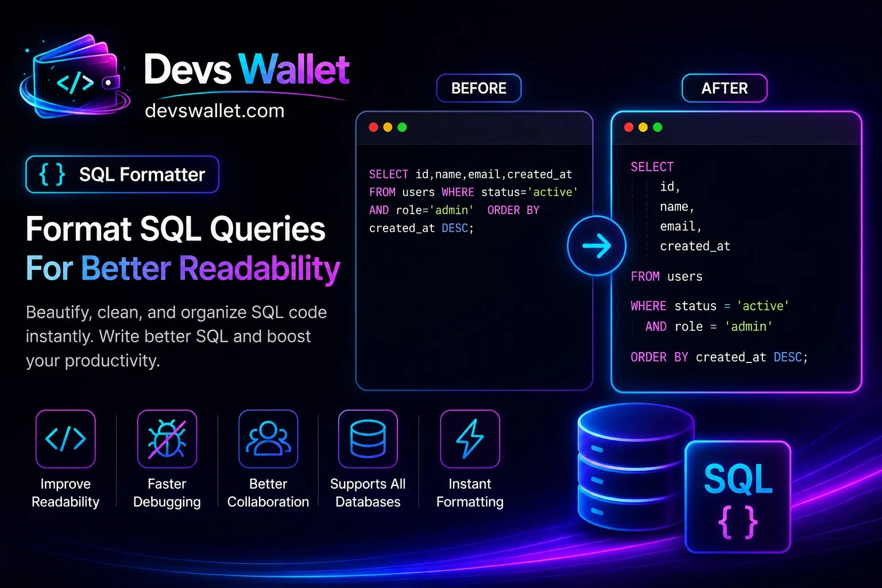Click the arrow button between code panels
The height and width of the screenshot is (588, 882).
pyautogui.click(x=597, y=246)
